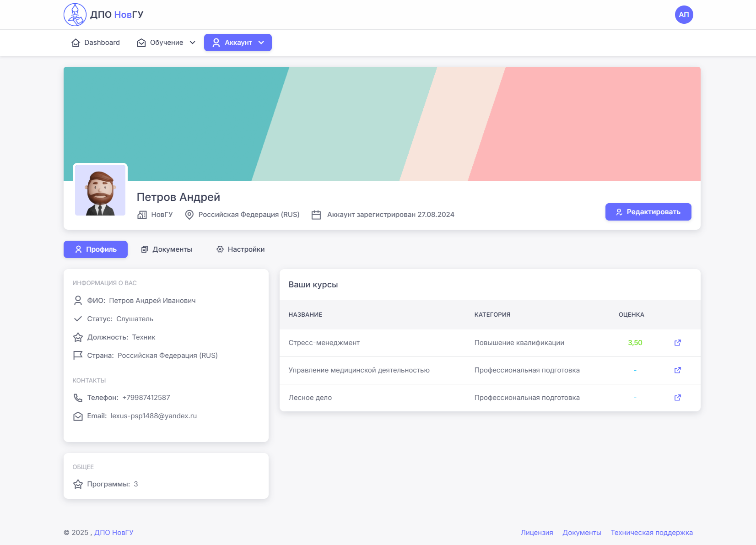Click the АП user avatar circle
This screenshot has height=545, width=756.
[684, 15]
